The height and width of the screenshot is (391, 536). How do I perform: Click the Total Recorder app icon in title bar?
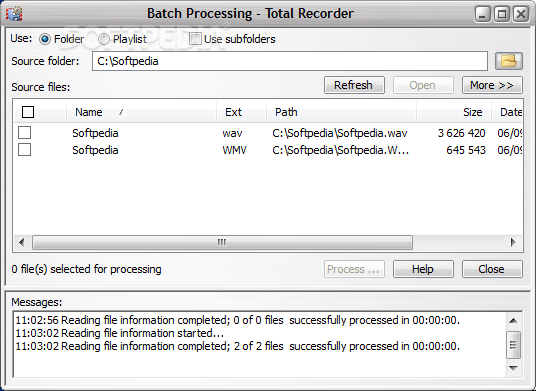(14, 14)
